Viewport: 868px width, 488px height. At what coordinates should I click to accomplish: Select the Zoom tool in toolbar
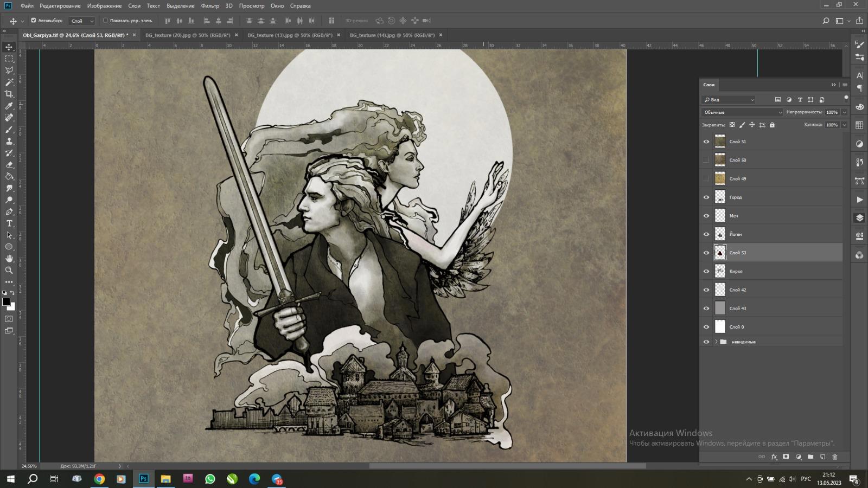tap(9, 270)
